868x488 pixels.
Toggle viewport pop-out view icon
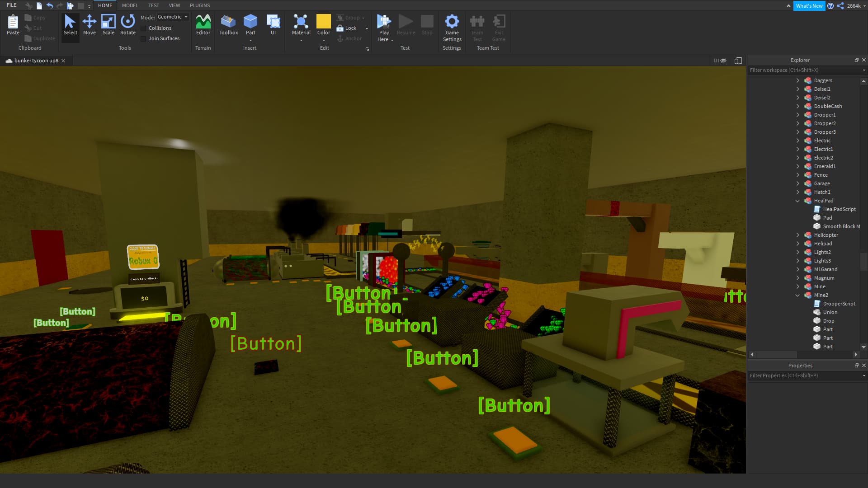(738, 61)
